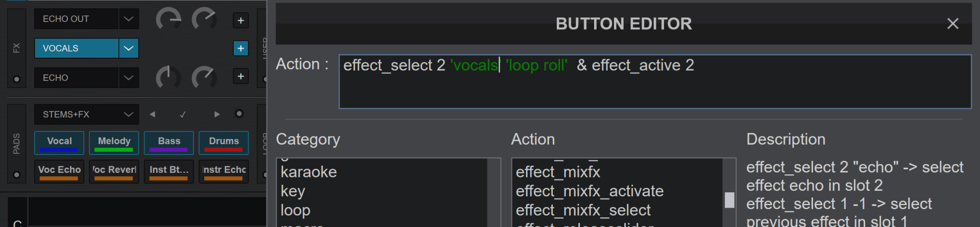
Task: Open the STEMS+FX pads page dropdown
Action: point(86,115)
